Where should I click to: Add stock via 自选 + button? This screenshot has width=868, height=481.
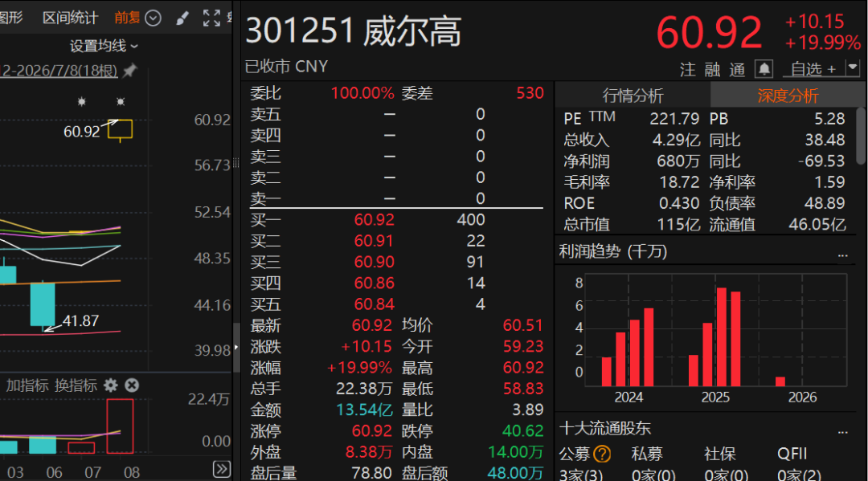pos(813,69)
